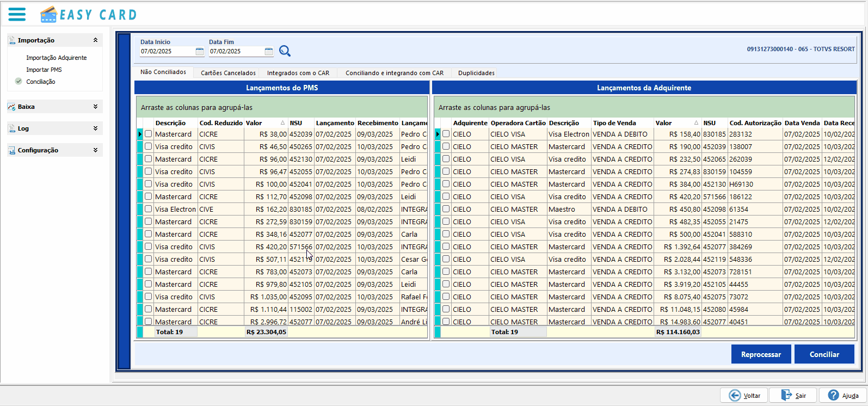Sort Adquirente table by Operadora Cartão header

tap(518, 123)
